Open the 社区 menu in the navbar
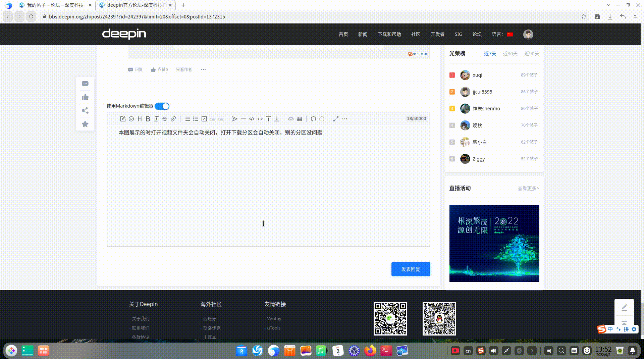Screen dimensions: 644x359 point(416,34)
